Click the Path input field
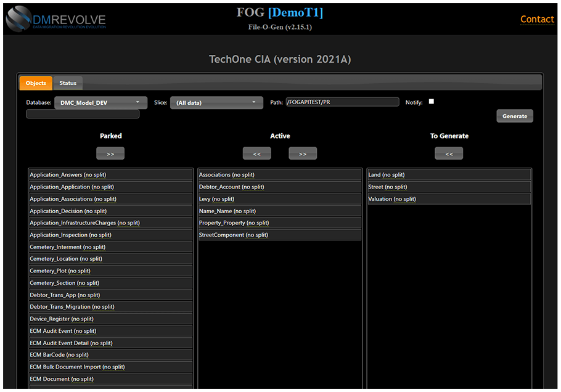Viewport: 561px width, 392px height. pos(342,102)
